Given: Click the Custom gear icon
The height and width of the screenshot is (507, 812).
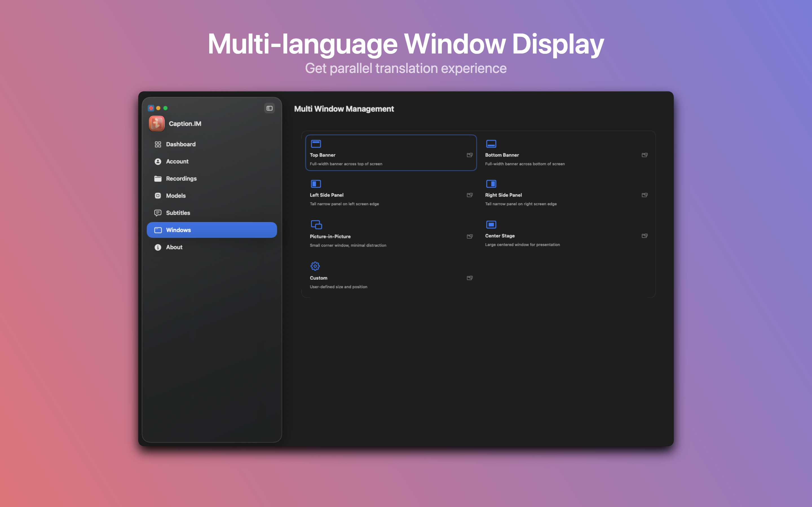Looking at the screenshot, I should [315, 266].
